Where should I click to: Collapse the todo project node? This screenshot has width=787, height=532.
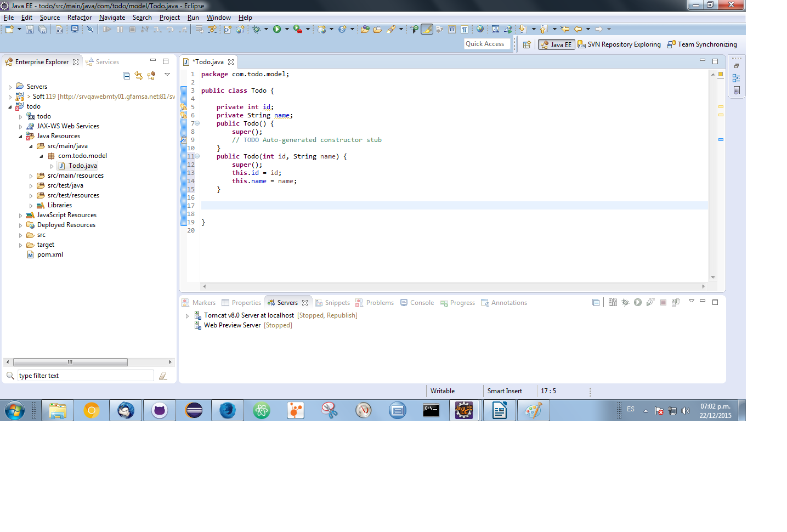tap(10, 107)
